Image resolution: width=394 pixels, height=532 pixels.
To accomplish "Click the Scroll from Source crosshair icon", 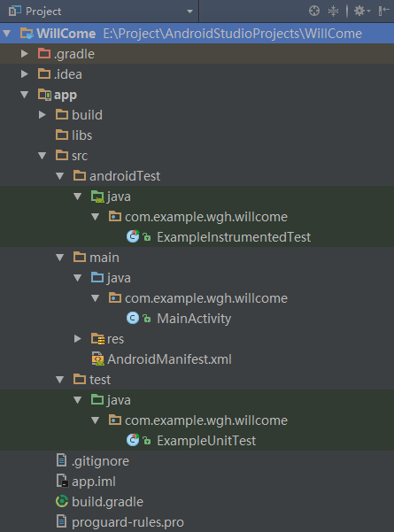I will click(x=314, y=11).
